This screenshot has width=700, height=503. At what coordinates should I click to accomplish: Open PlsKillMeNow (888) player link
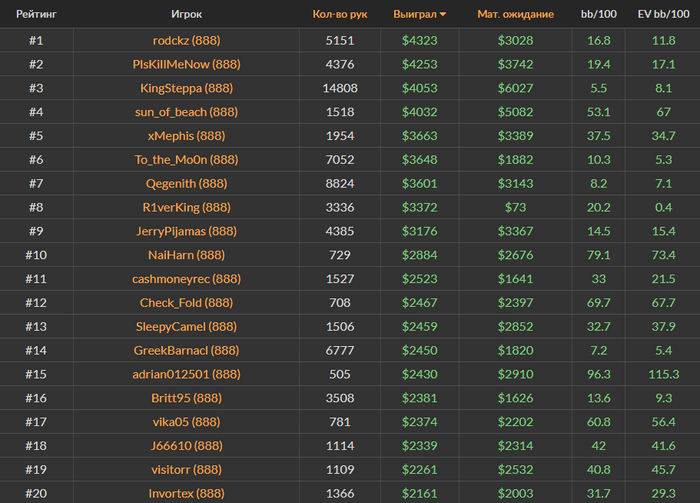186,64
